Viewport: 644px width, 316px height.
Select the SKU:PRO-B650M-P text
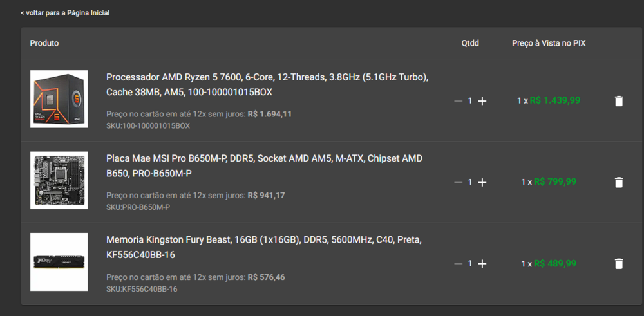point(138,207)
